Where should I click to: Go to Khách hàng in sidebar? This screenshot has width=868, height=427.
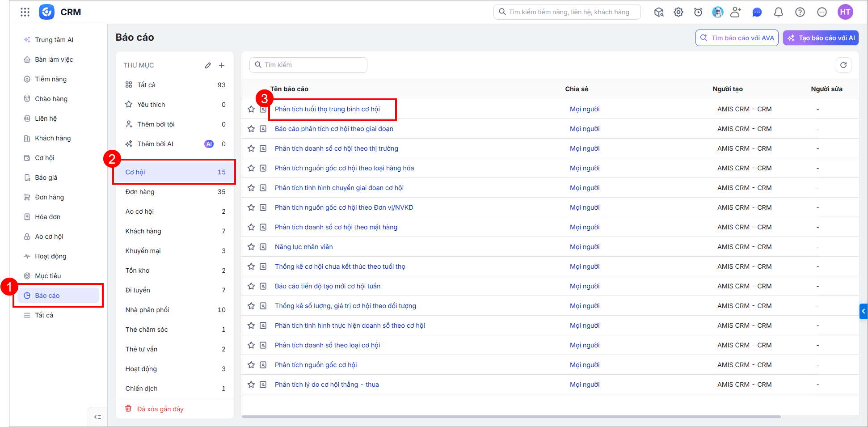pyautogui.click(x=53, y=138)
